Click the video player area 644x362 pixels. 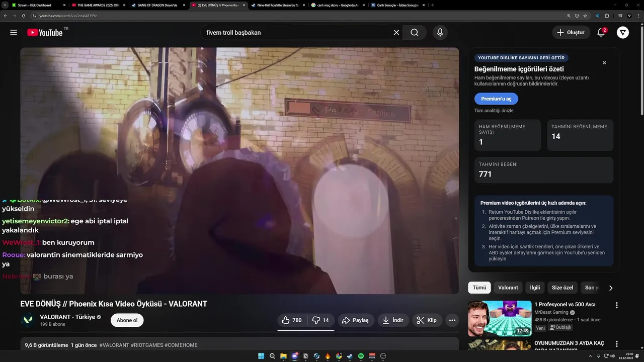pos(239,171)
